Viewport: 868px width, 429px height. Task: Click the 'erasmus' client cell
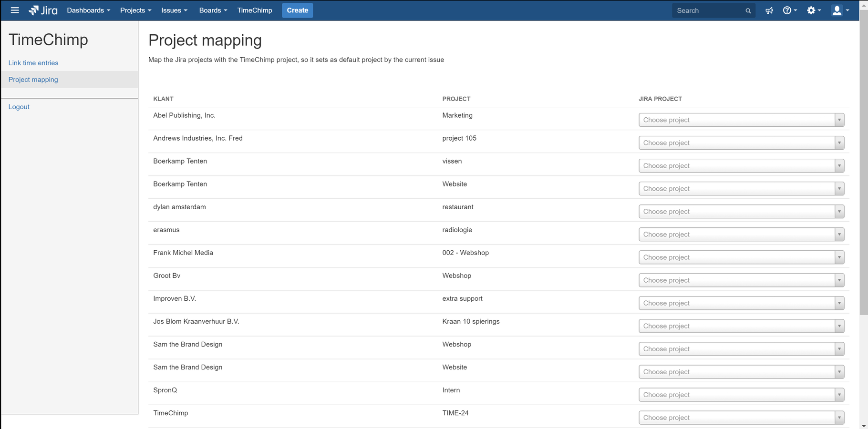[x=166, y=230]
